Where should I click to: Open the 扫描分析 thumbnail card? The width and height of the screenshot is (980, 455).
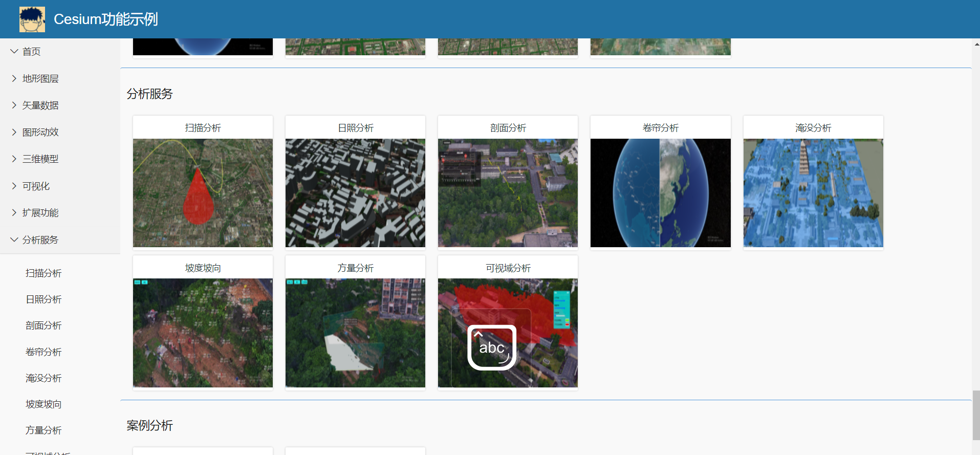[203, 193]
